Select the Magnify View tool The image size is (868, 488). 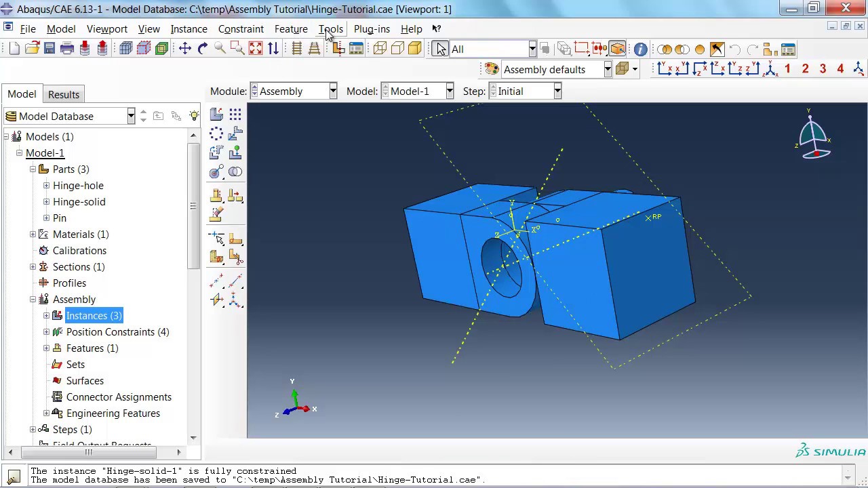(220, 48)
